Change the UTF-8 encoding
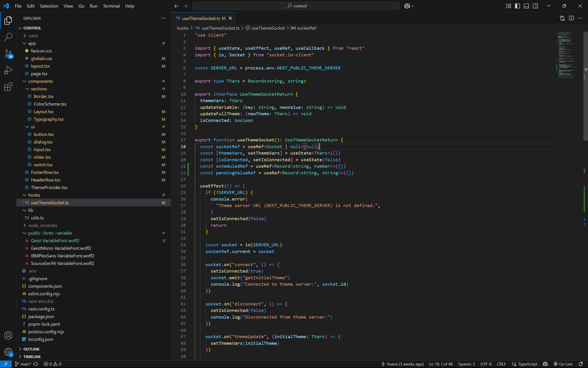This screenshot has height=368, width=588. pos(486,364)
